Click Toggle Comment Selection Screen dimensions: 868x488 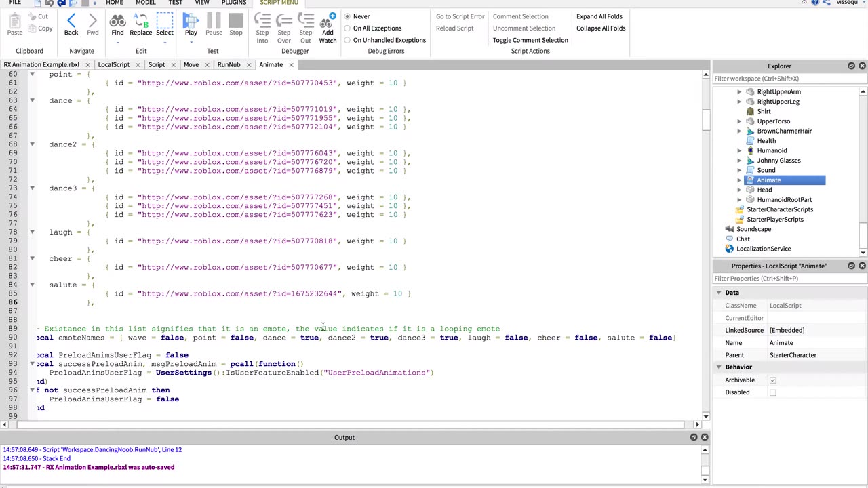[x=530, y=40]
